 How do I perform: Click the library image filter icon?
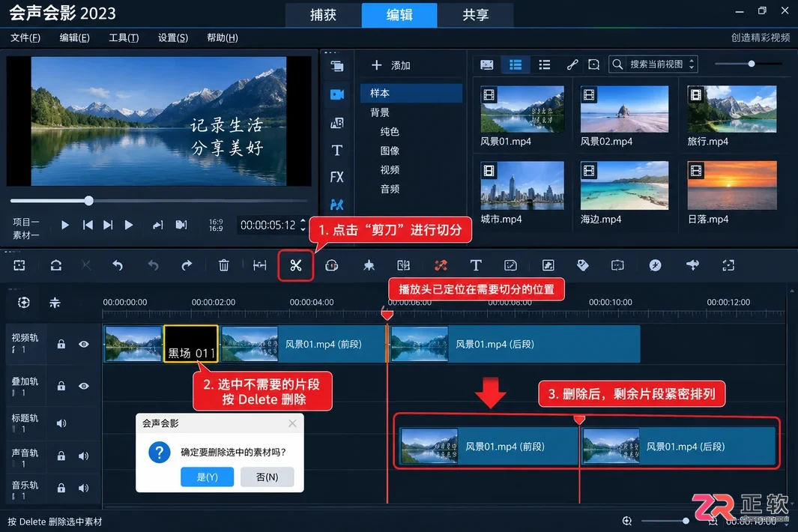[487, 64]
